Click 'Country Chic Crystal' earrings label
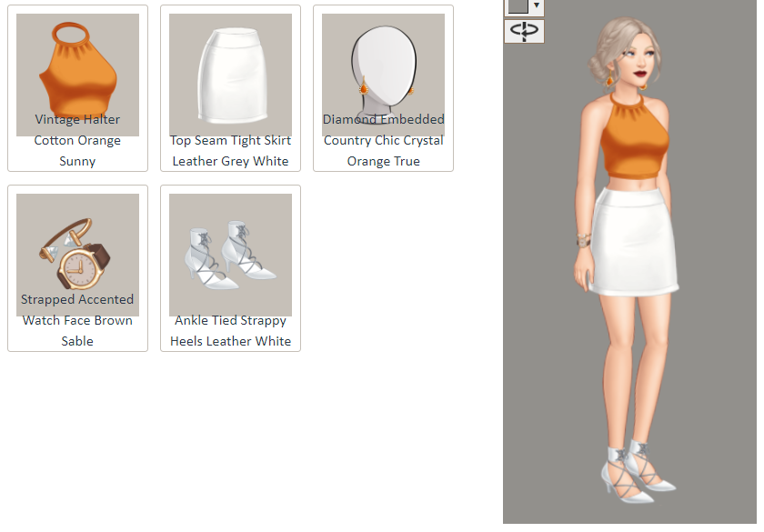 (384, 140)
